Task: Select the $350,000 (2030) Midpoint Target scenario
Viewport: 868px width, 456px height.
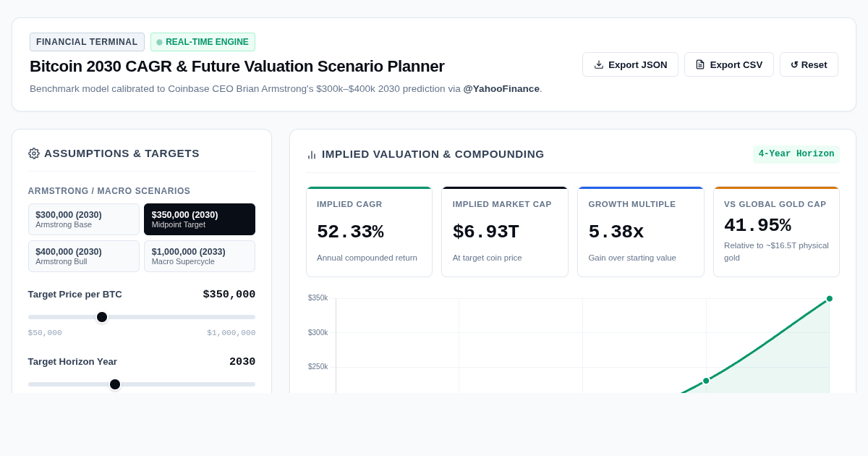Action: click(x=200, y=219)
